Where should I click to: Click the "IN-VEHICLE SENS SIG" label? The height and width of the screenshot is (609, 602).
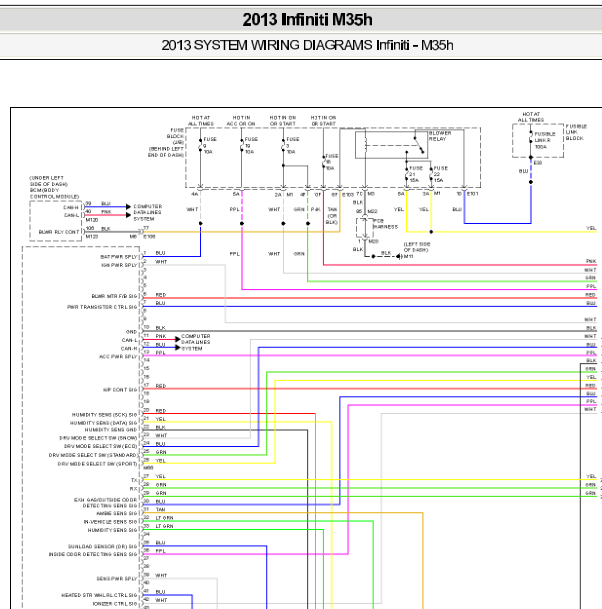coord(110,522)
